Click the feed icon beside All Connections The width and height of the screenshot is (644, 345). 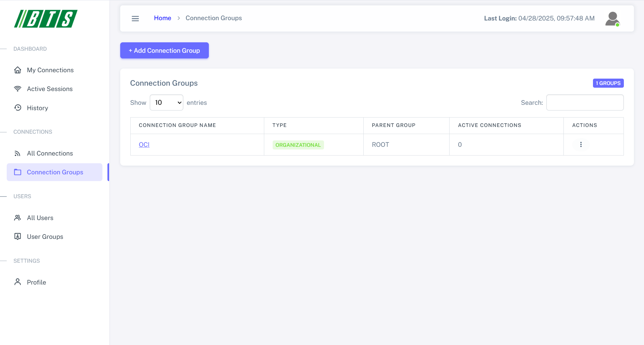[x=18, y=154]
